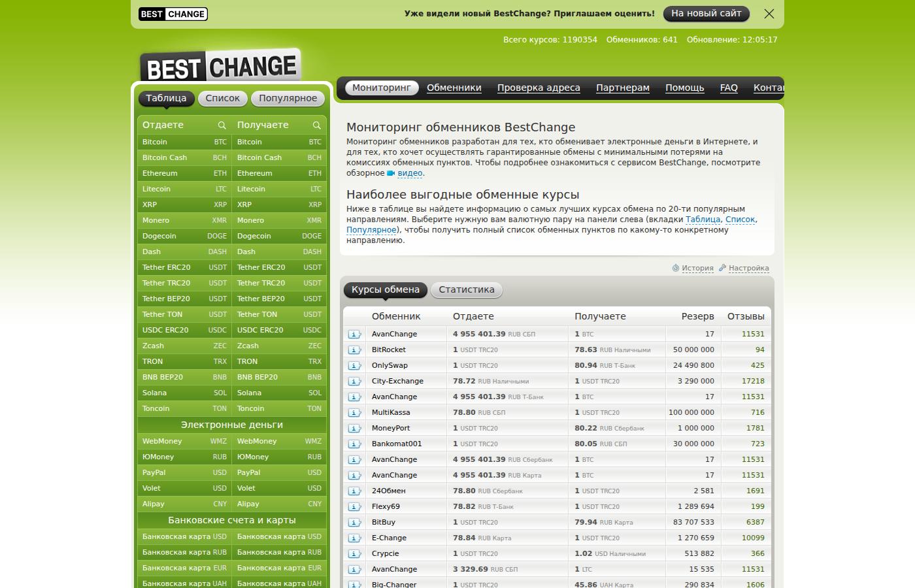Open the видео link
This screenshot has width=915, height=588.
tap(410, 173)
